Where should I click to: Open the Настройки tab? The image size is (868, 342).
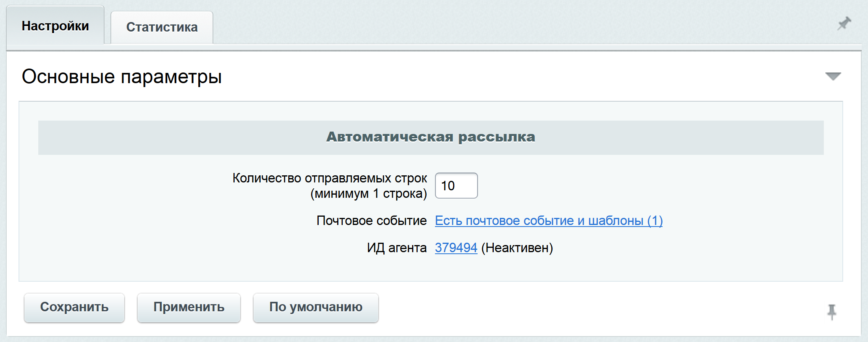55,26
